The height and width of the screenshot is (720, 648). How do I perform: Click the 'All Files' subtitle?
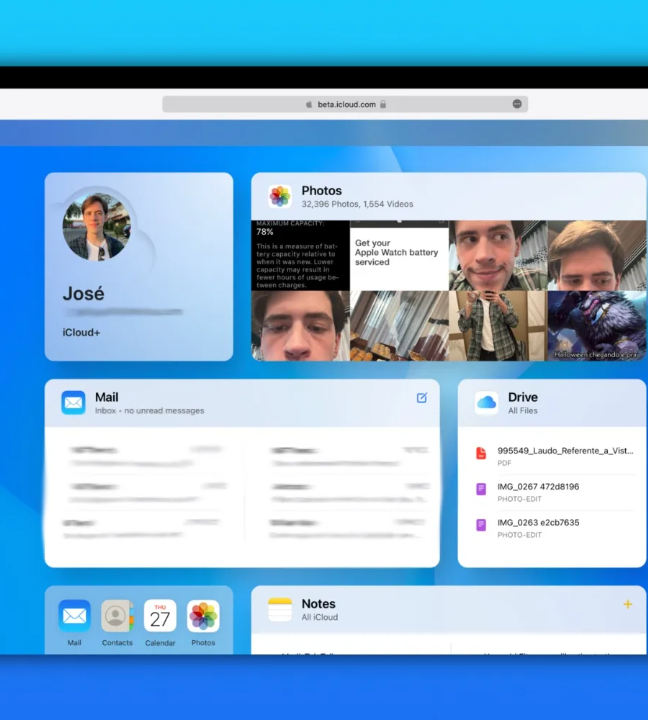(x=523, y=411)
